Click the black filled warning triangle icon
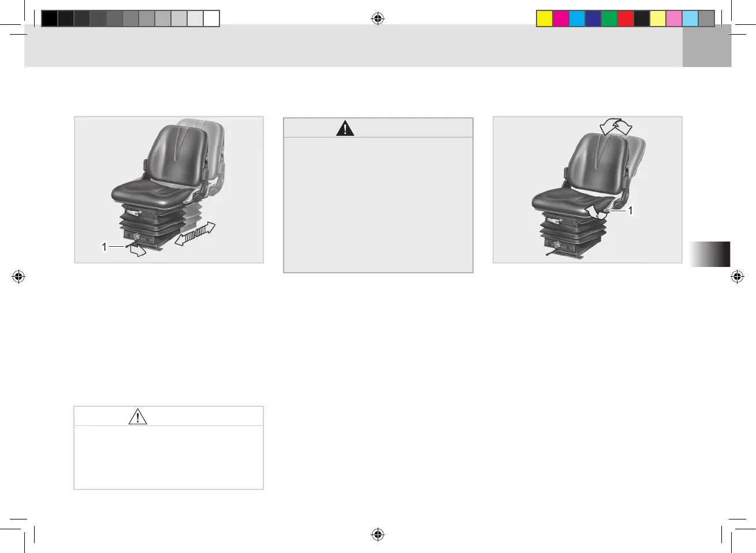This screenshot has width=756, height=553. click(345, 128)
